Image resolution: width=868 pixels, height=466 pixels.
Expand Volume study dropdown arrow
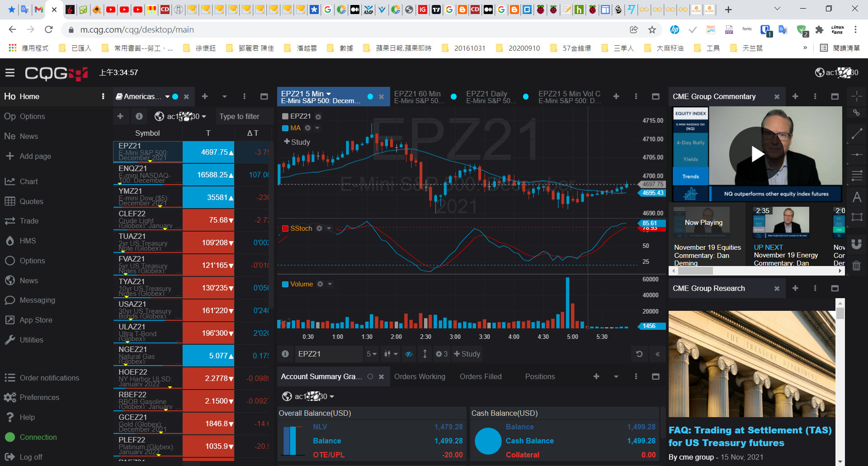[330, 284]
